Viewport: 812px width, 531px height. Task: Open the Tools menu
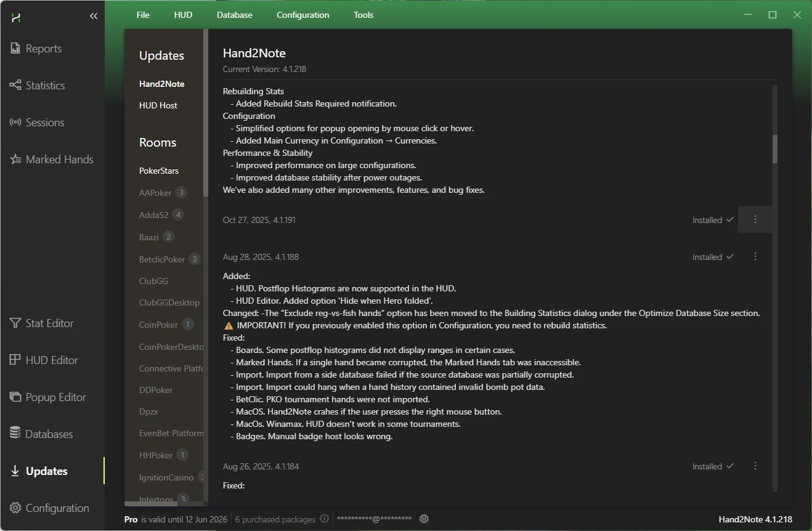[x=363, y=15]
